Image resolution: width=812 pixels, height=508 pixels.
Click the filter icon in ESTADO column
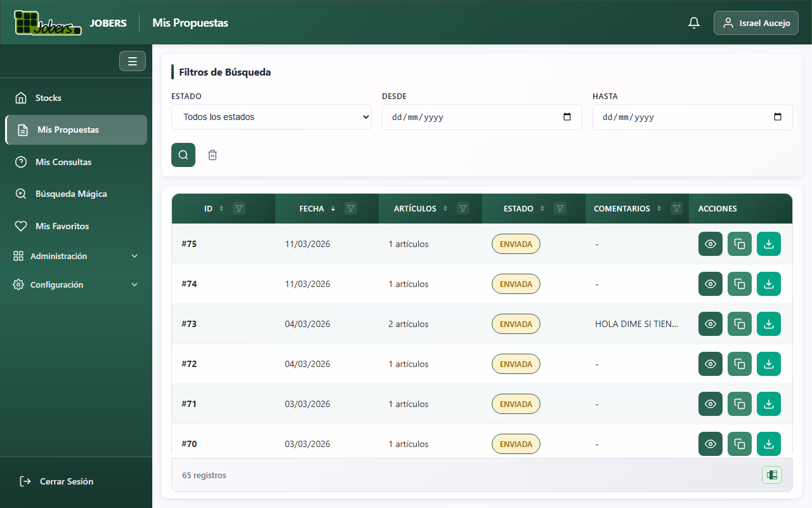[560, 208]
